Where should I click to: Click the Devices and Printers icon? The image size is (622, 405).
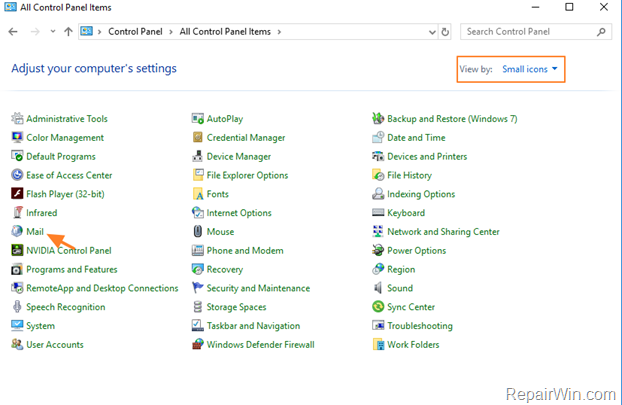(x=378, y=156)
